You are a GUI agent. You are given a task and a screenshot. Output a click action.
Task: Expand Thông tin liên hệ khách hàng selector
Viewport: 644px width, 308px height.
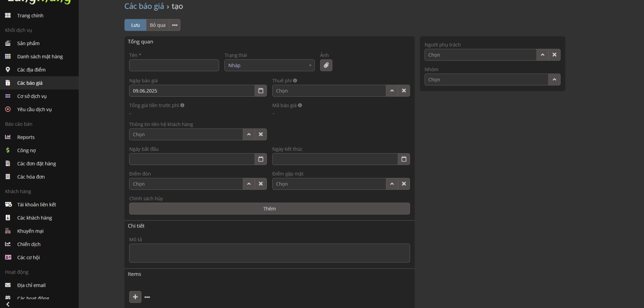pos(249,134)
